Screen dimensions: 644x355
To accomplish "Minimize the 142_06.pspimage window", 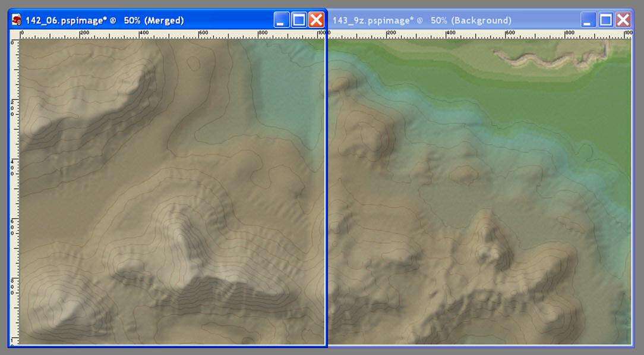I will pyautogui.click(x=282, y=20).
